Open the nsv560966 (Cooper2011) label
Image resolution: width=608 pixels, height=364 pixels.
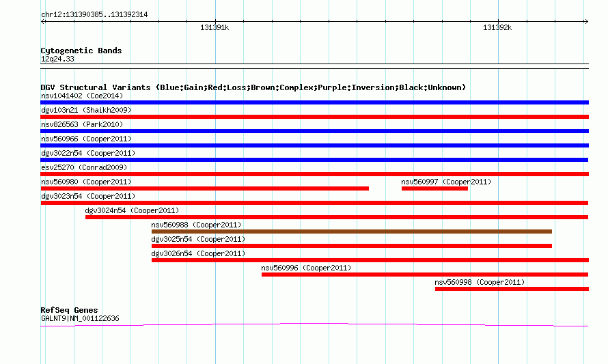tap(86, 139)
